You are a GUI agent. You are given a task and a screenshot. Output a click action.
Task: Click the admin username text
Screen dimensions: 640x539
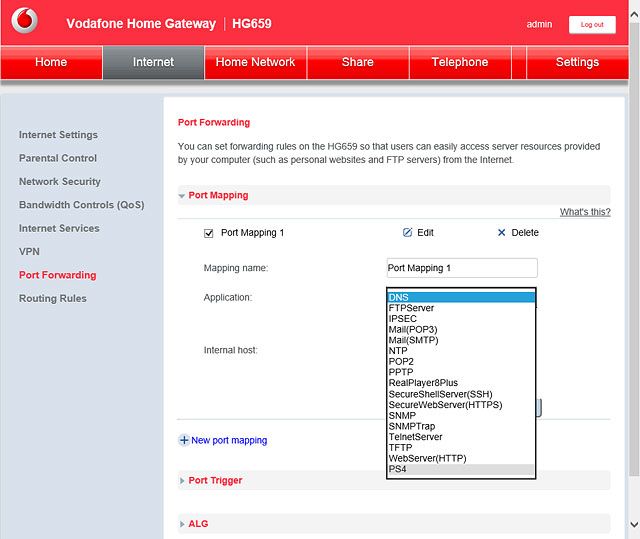[539, 24]
